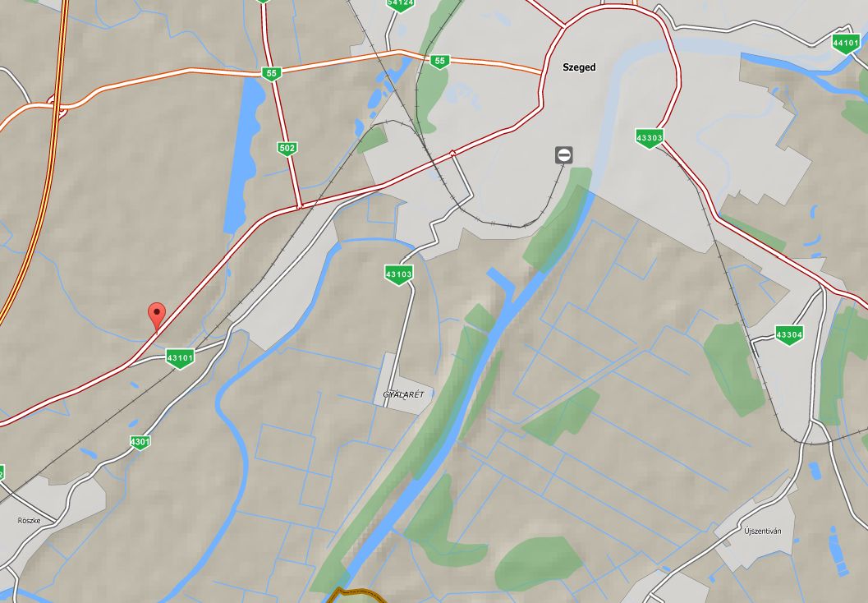Click the 55 shield nearest Szeged
The height and width of the screenshot is (603, 868).
click(x=439, y=61)
